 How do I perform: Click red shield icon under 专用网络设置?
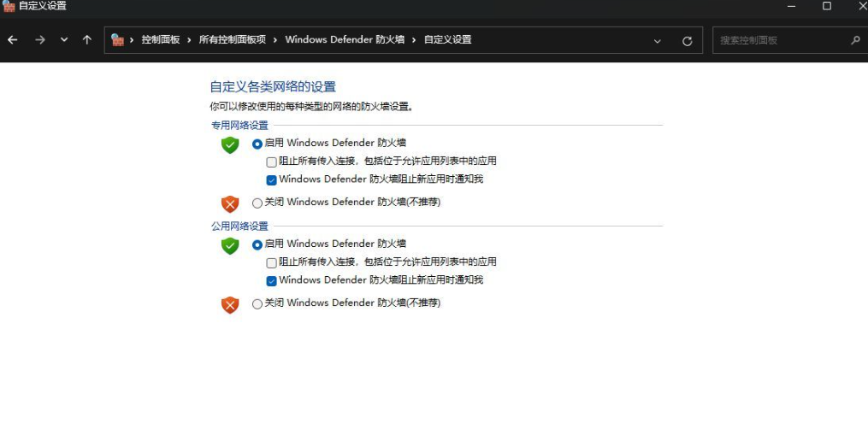point(230,204)
